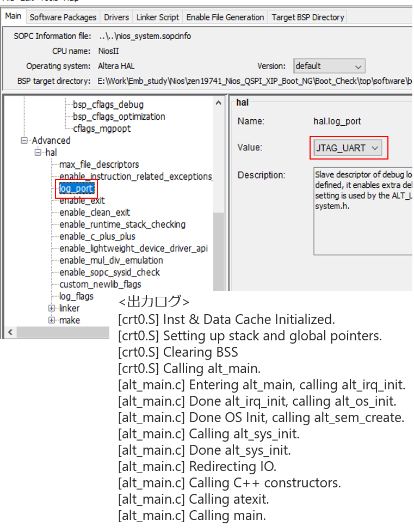Image resolution: width=414 pixels, height=532 pixels.
Task: Open the Drivers tab
Action: tap(116, 17)
